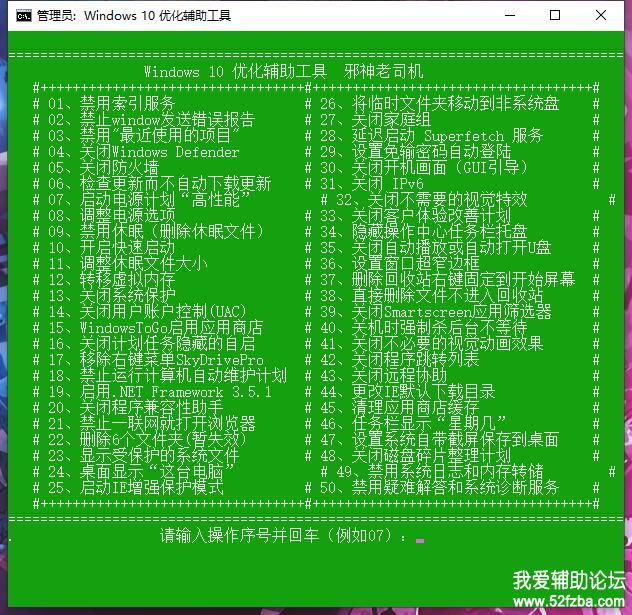Select line 03、禁用“最近使用的项目”

(x=143, y=136)
